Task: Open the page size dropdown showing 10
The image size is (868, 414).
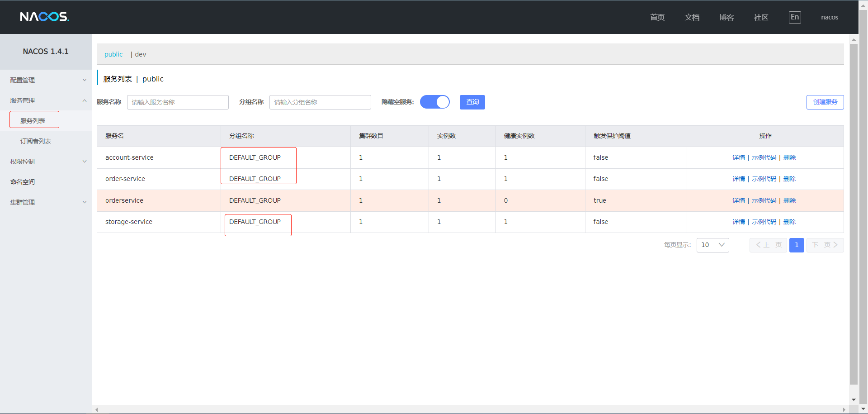Action: (x=712, y=245)
